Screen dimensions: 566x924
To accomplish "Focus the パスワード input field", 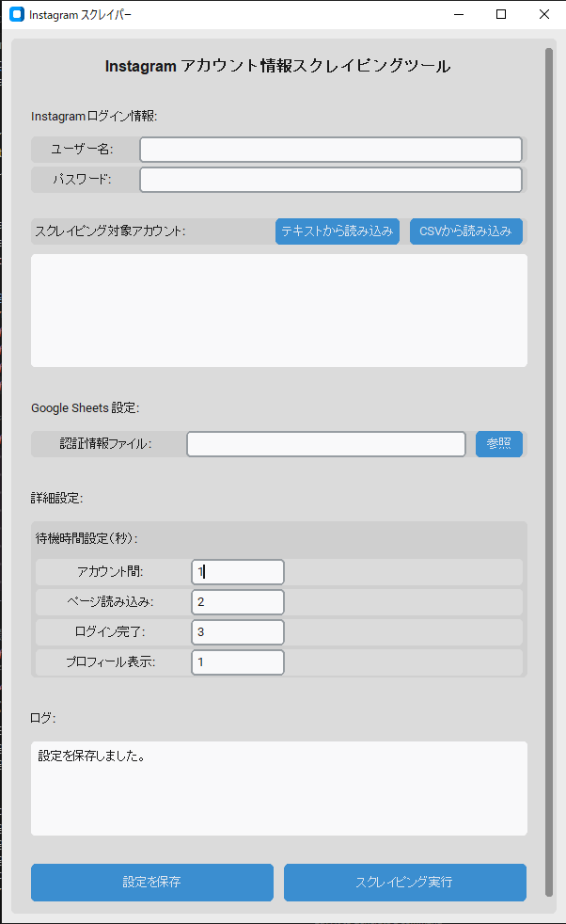I will (330, 180).
